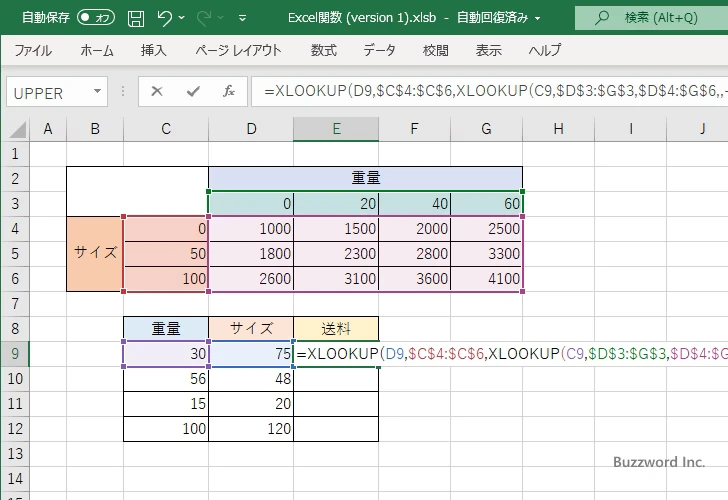Cancel formula entry with the X icon
728x500 pixels.
(157, 91)
